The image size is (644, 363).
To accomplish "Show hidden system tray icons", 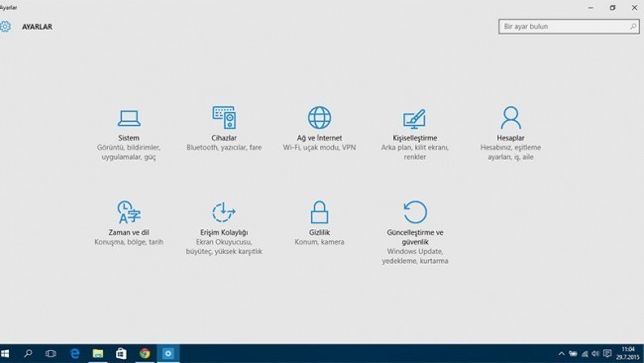I will (x=562, y=353).
